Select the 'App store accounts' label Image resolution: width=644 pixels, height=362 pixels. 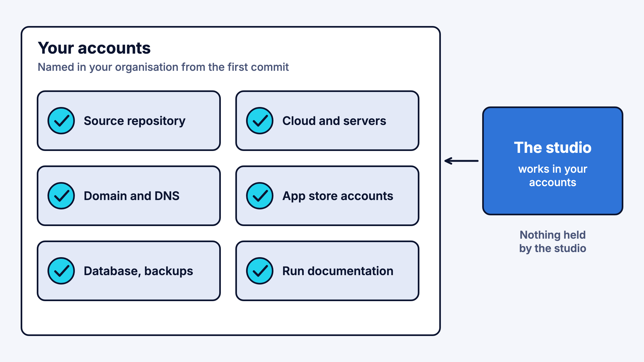click(338, 196)
